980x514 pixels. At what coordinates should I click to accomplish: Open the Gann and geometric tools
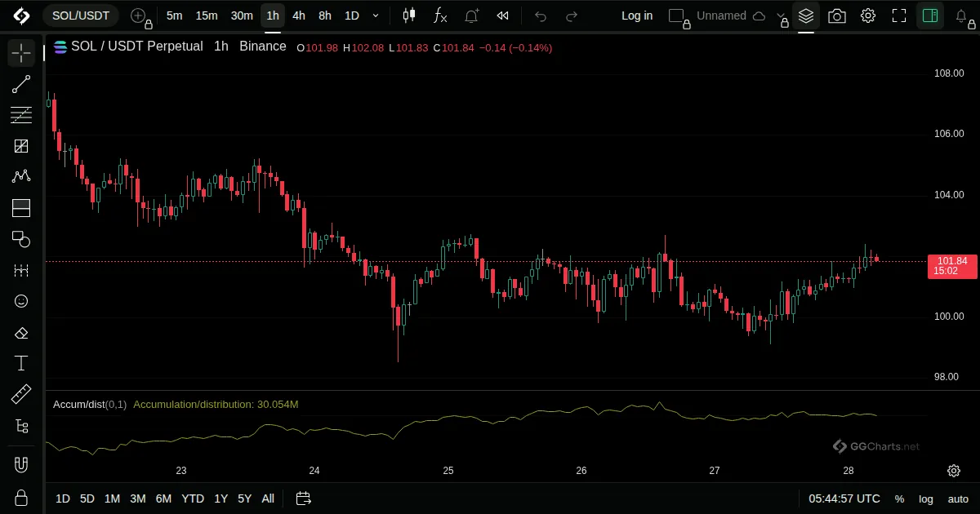coord(21,146)
